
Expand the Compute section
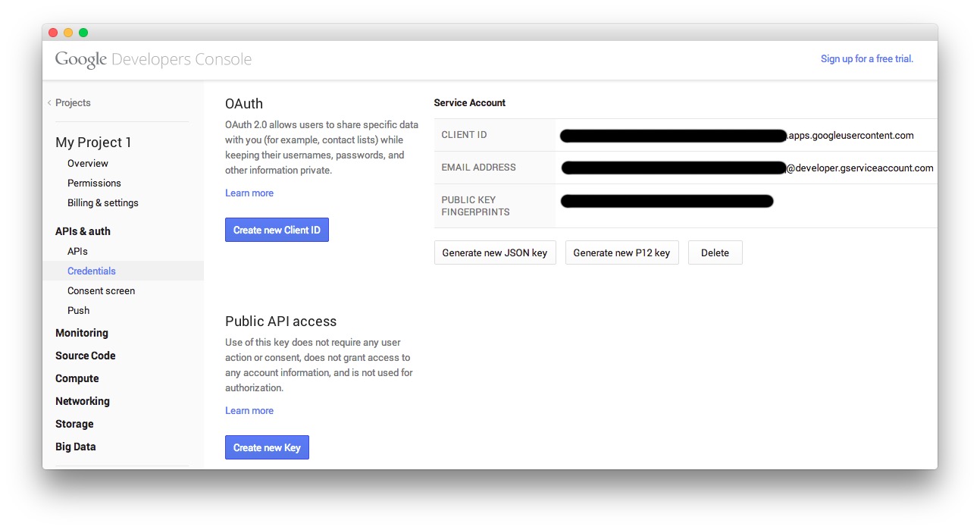(x=77, y=378)
